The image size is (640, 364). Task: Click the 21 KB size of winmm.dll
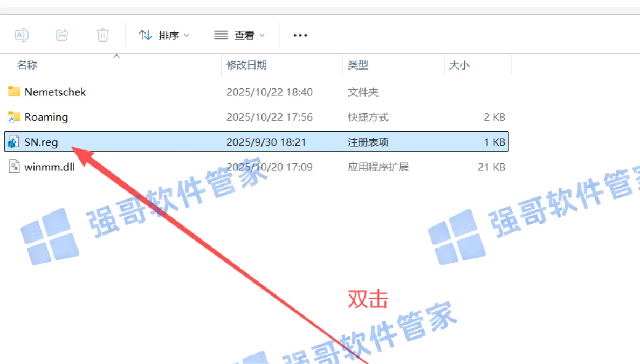click(x=491, y=167)
